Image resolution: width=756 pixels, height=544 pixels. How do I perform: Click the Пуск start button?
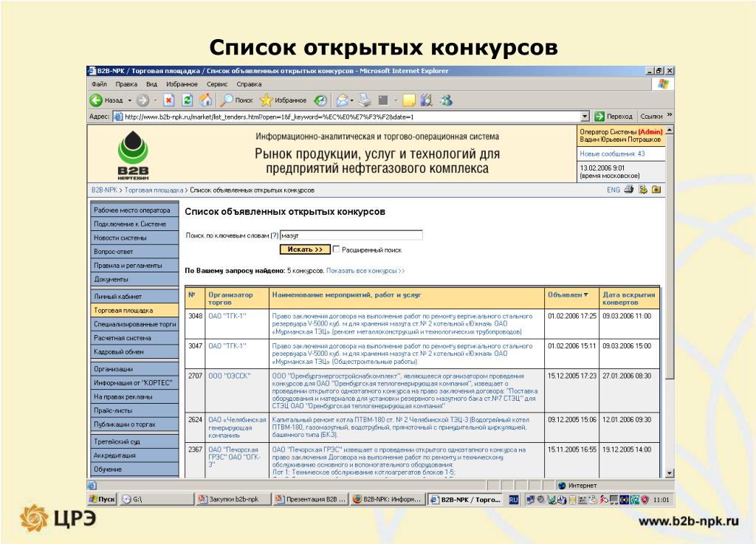(x=102, y=499)
